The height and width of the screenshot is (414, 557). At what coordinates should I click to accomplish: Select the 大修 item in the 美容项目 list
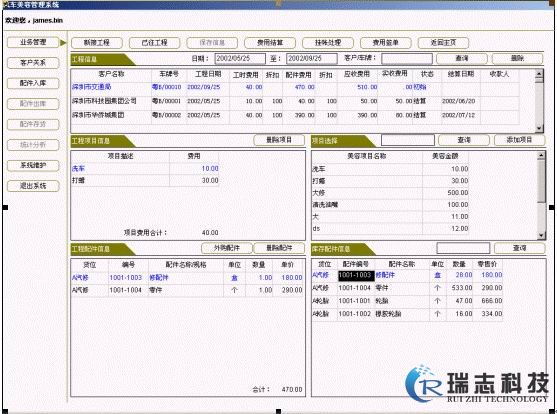390,193
